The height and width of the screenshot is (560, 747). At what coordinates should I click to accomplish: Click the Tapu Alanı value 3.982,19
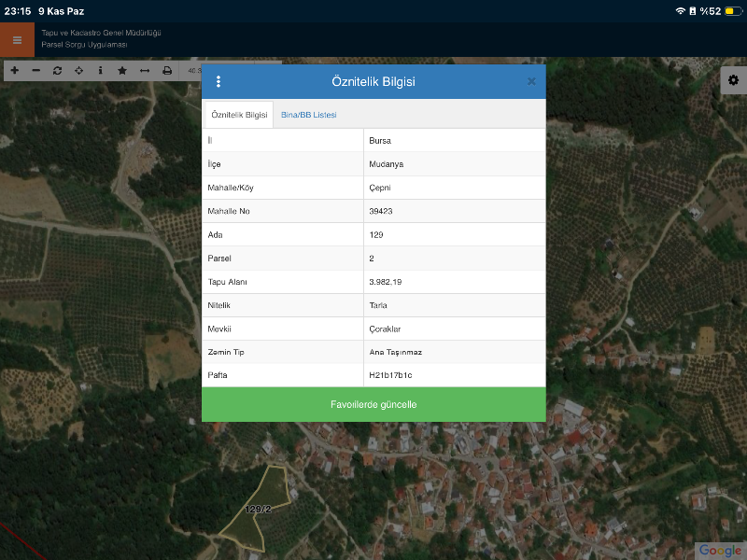[x=386, y=282]
